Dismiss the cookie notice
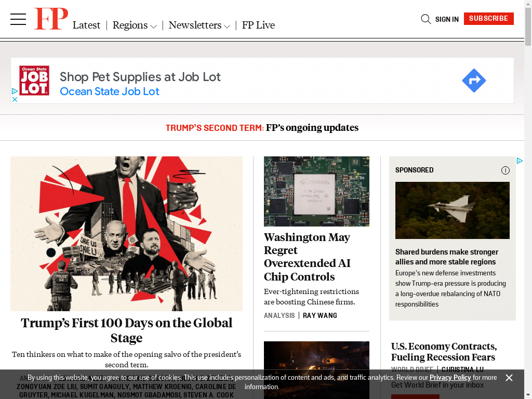 (x=509, y=378)
